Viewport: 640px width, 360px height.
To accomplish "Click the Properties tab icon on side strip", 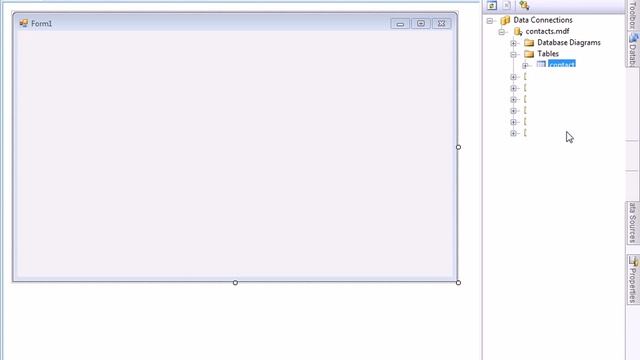I will (x=633, y=260).
